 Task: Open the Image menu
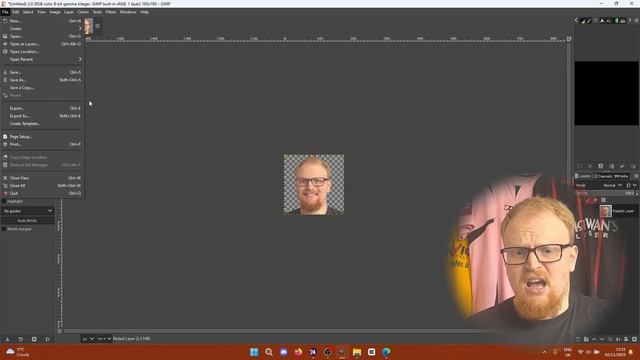point(55,12)
